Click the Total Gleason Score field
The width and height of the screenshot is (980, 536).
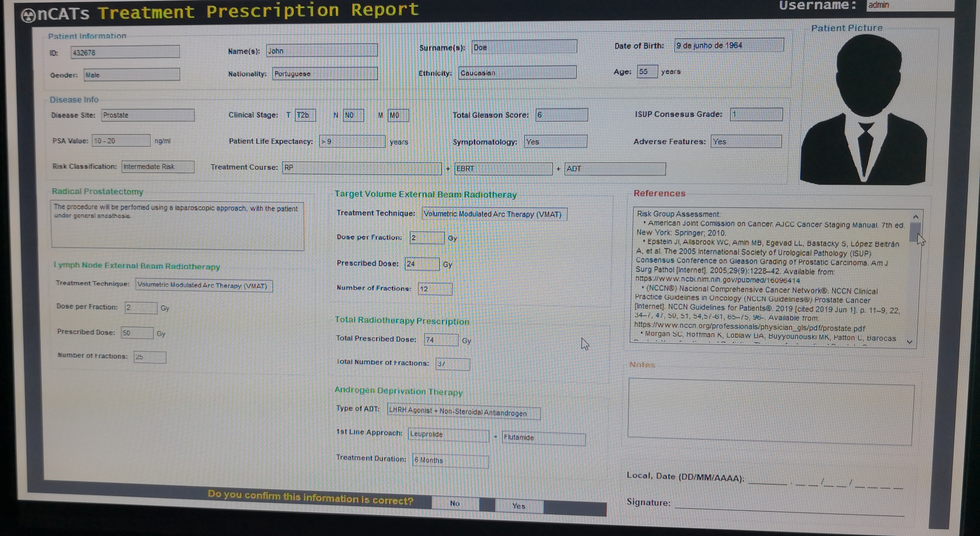coord(562,115)
